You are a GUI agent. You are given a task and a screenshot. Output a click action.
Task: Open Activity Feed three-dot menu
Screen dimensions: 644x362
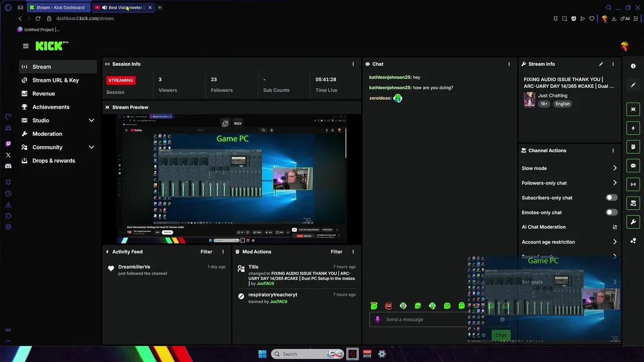point(223,251)
